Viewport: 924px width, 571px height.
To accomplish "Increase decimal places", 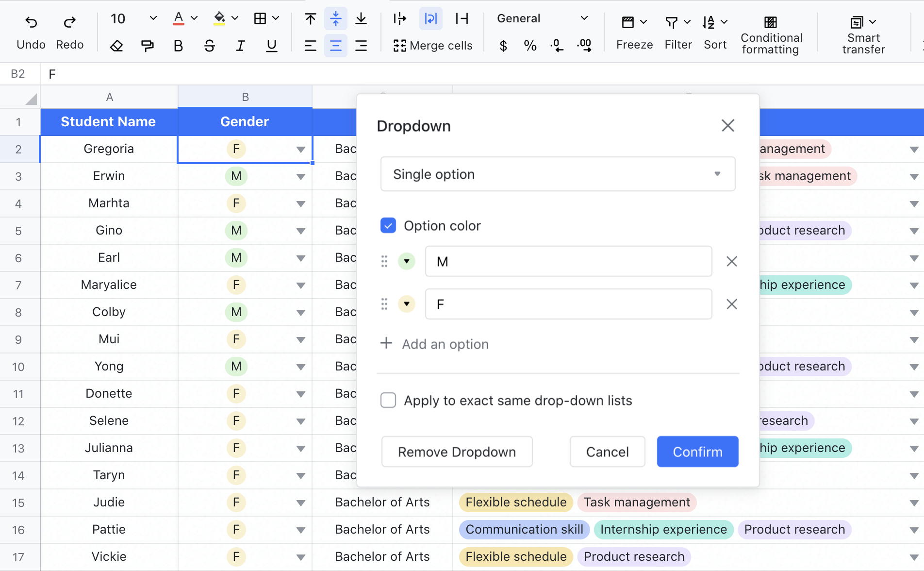I will click(x=584, y=46).
